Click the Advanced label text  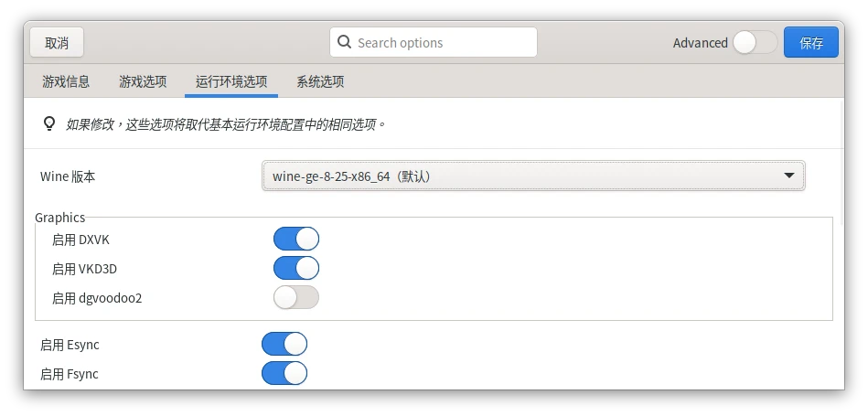pyautogui.click(x=700, y=43)
